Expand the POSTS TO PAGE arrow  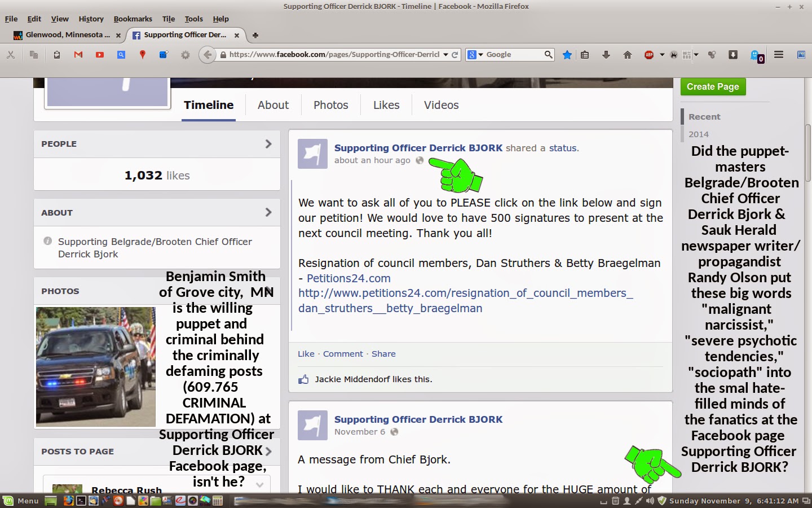[268, 452]
